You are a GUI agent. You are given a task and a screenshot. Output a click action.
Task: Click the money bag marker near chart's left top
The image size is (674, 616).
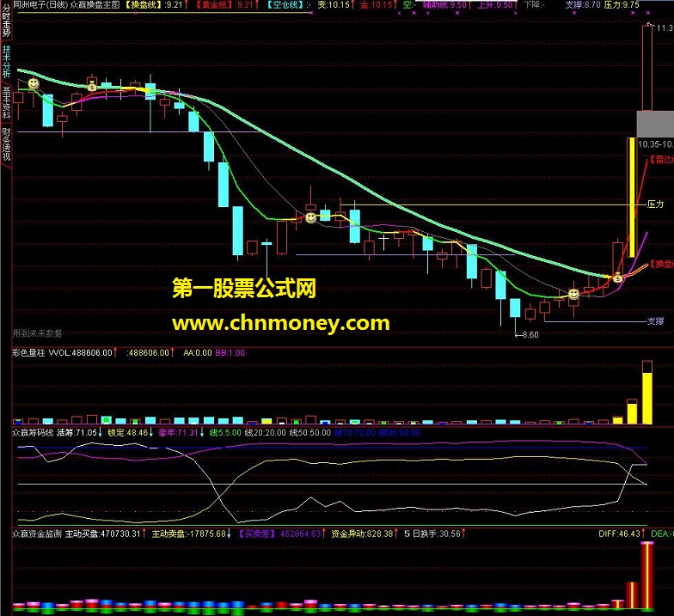point(92,86)
